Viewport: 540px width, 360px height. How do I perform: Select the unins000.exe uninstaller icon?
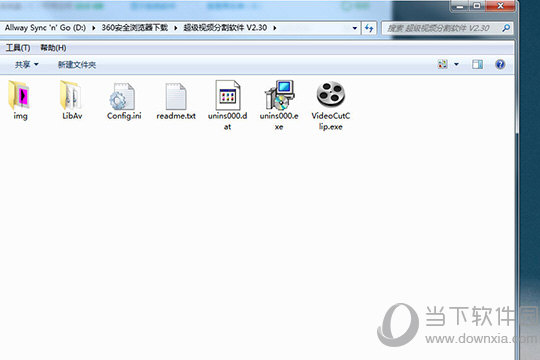(x=279, y=95)
